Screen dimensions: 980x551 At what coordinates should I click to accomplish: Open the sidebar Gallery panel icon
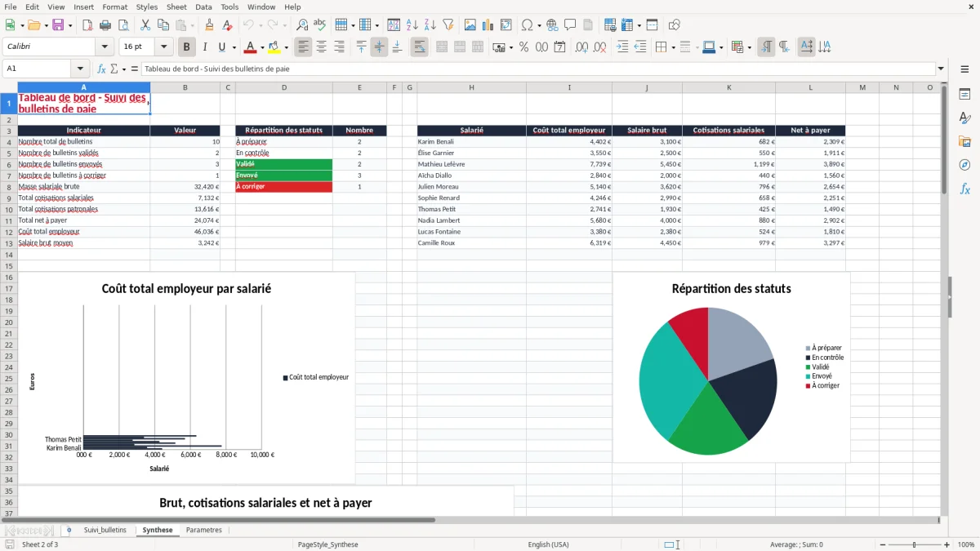coord(964,142)
